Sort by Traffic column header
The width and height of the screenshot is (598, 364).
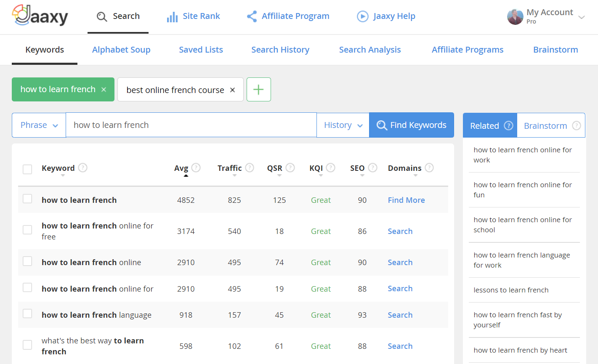tap(230, 168)
